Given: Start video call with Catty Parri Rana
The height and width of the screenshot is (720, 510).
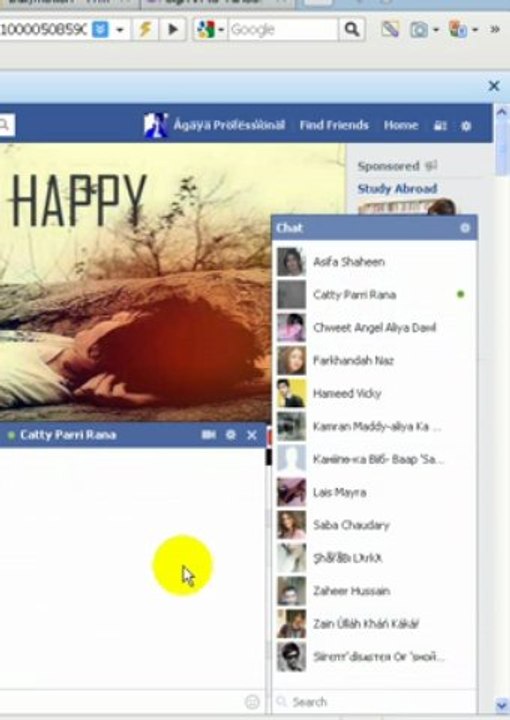Looking at the screenshot, I should [x=208, y=434].
